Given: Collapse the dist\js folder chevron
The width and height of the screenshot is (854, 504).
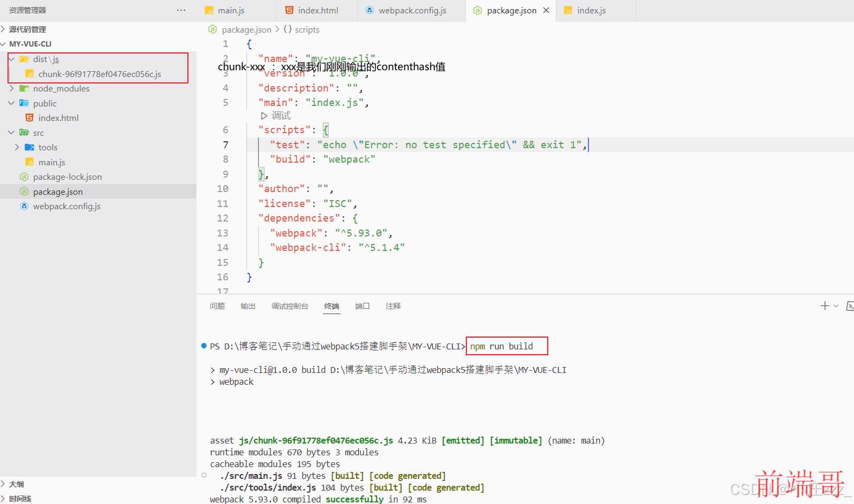Looking at the screenshot, I should 12,59.
